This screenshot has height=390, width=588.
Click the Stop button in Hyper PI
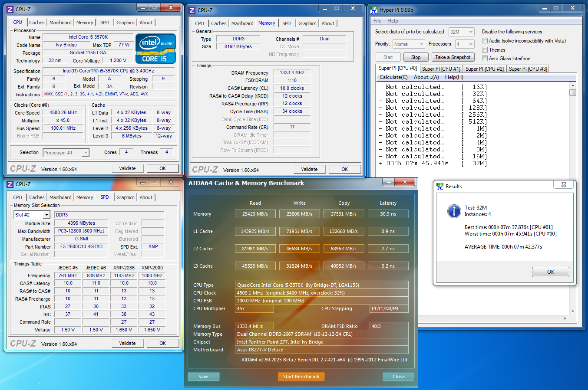(416, 57)
